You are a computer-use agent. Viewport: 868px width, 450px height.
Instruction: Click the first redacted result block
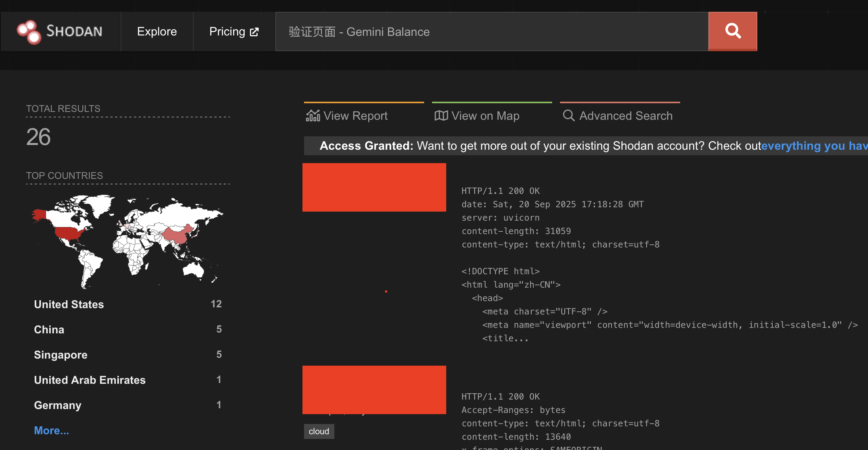click(374, 187)
